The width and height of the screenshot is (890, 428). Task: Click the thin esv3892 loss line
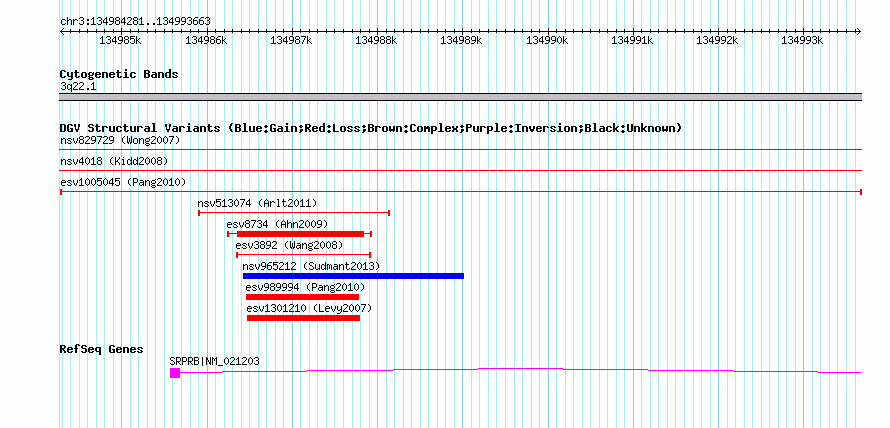tap(304, 255)
